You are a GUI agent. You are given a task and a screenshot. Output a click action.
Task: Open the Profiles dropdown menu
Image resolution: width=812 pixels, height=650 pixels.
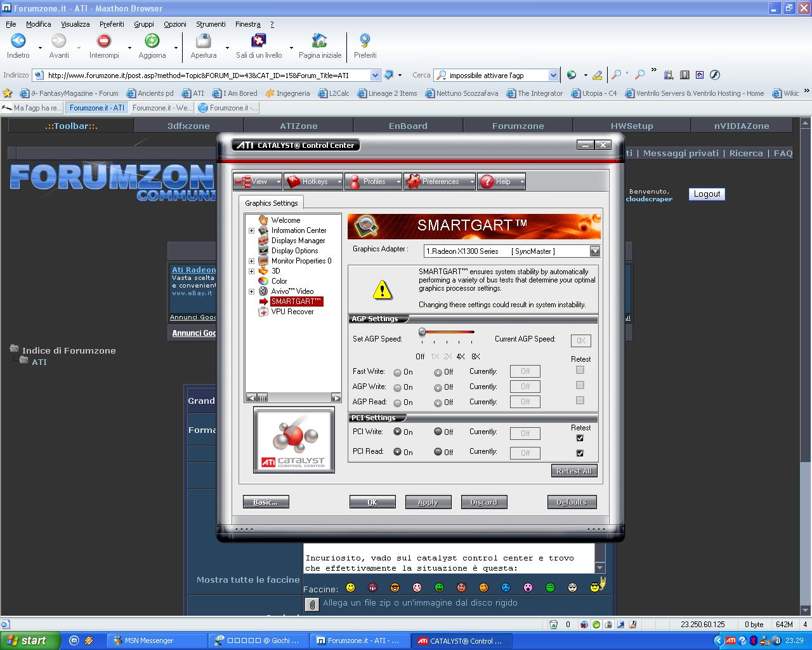click(373, 182)
